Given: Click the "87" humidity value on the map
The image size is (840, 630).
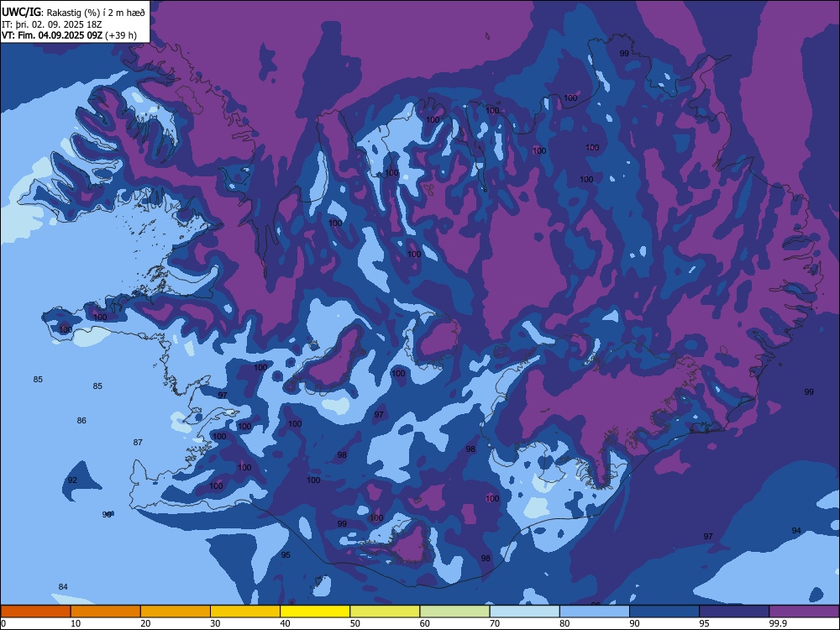Looking at the screenshot, I should 138,443.
